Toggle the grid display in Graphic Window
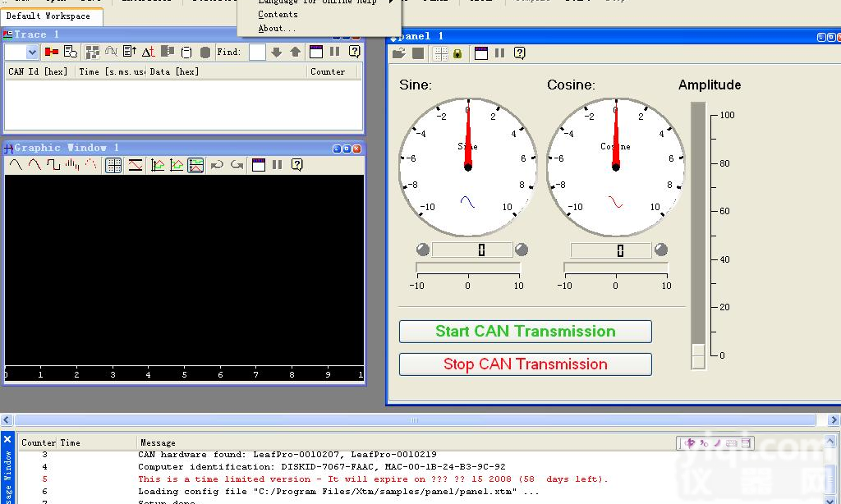 [x=114, y=165]
